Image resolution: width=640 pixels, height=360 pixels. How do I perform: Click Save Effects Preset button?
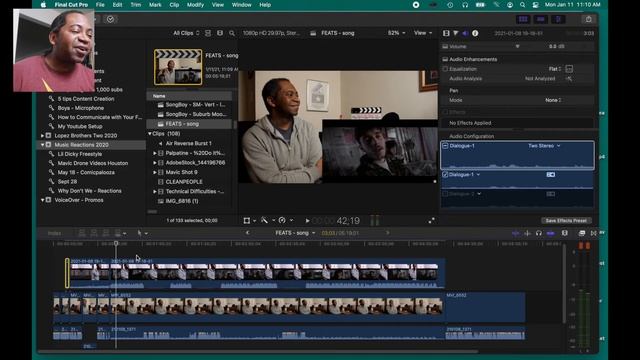(566, 220)
